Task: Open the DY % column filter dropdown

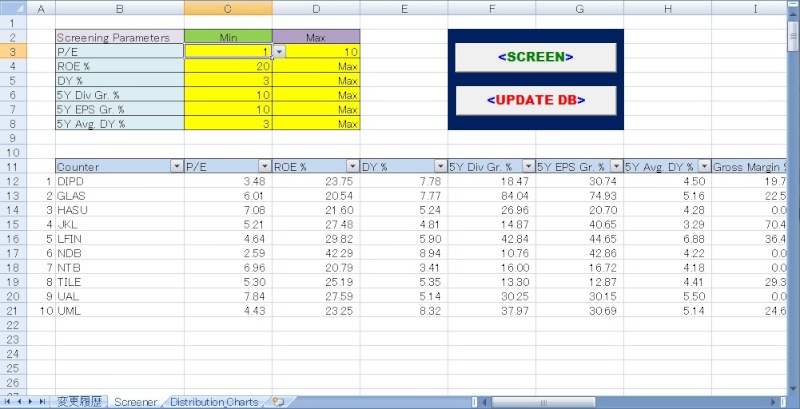Action: click(440, 167)
